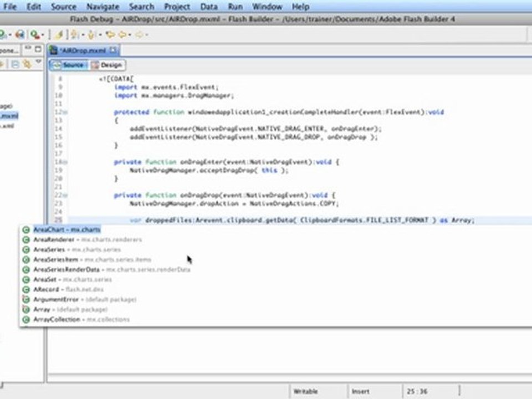
Task: Open the Help menu
Action: 300,7
